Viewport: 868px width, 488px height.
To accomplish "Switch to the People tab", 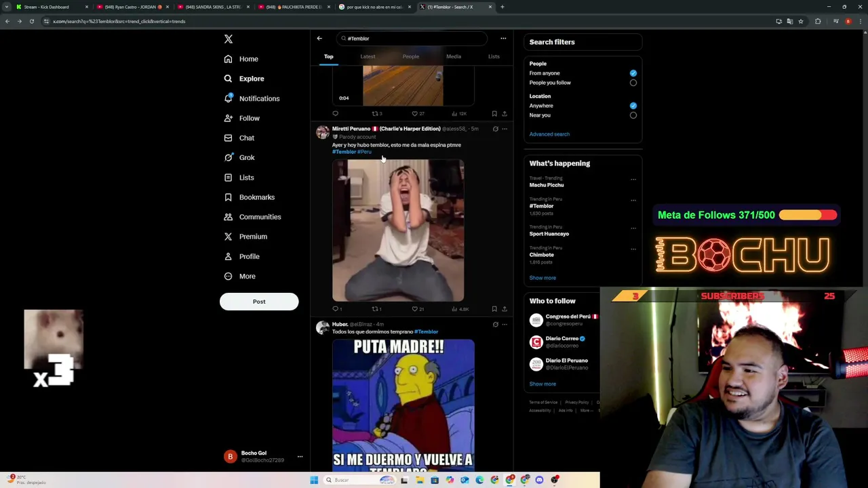I will pos(411,57).
